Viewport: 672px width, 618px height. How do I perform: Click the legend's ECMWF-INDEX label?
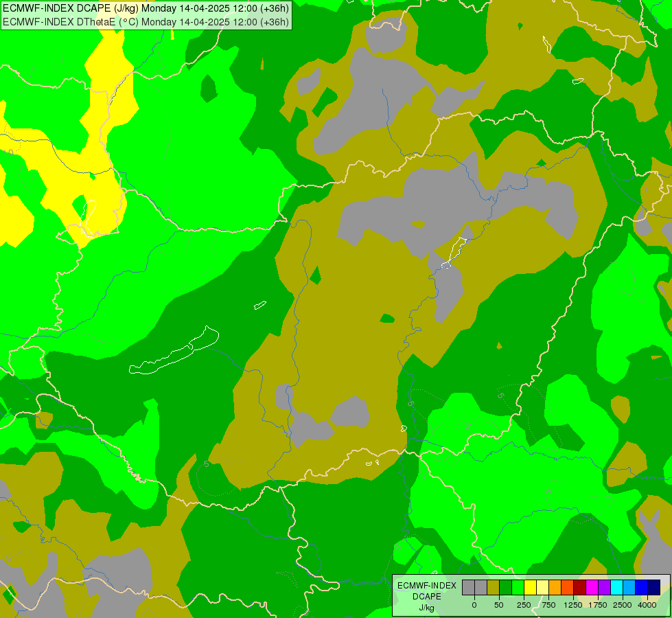(427, 586)
